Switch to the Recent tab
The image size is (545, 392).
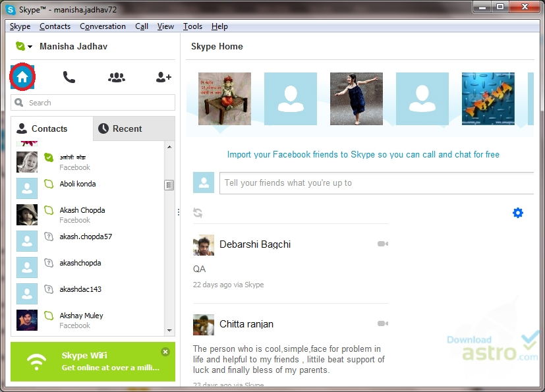point(134,128)
